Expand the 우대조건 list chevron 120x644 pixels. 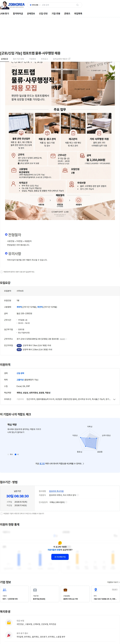click(x=114, y=399)
